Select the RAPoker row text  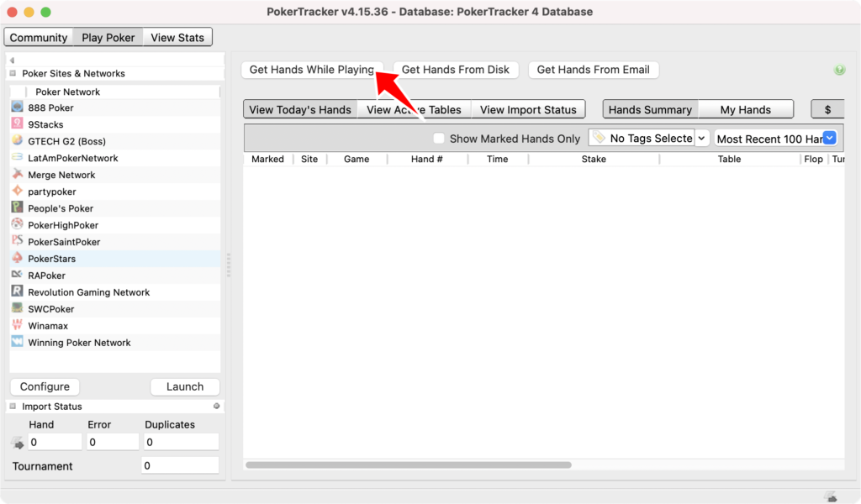click(x=46, y=276)
